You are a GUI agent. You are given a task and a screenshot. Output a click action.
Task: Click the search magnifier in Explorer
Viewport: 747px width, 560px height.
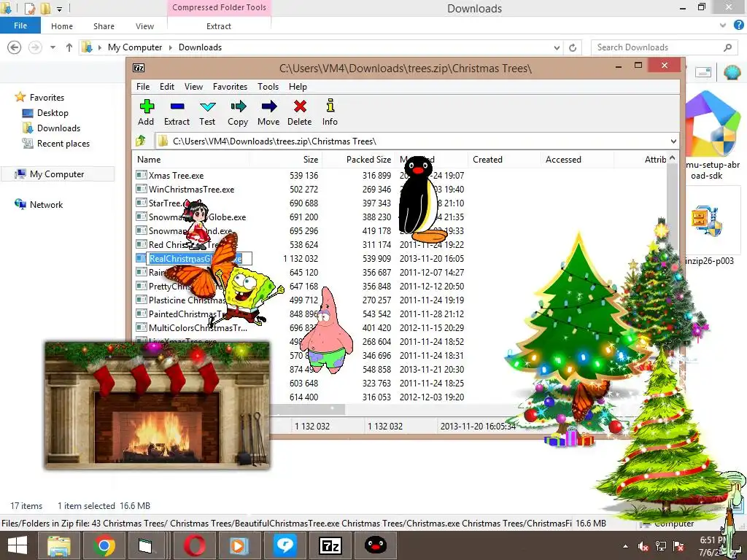[x=727, y=47]
